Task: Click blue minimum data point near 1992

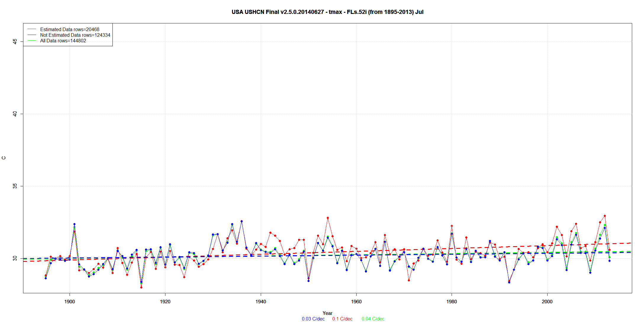Action: (x=509, y=282)
